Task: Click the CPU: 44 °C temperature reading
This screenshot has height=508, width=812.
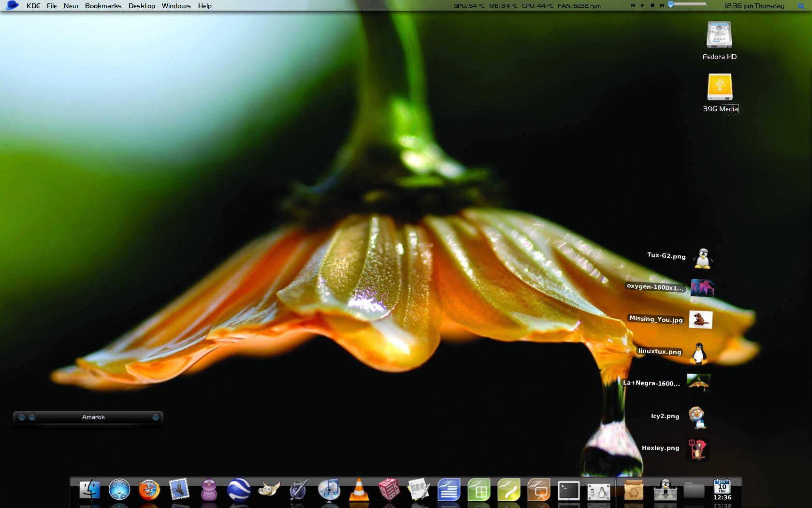Action: point(537,6)
